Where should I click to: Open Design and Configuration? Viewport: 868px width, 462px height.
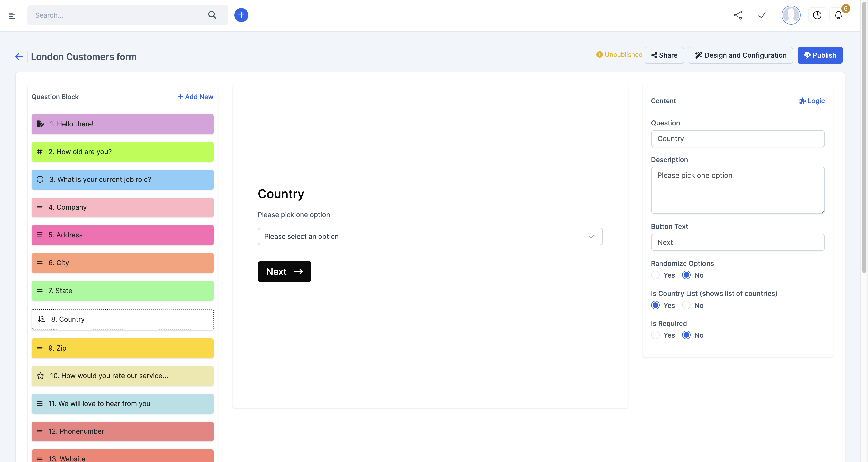[x=741, y=55]
